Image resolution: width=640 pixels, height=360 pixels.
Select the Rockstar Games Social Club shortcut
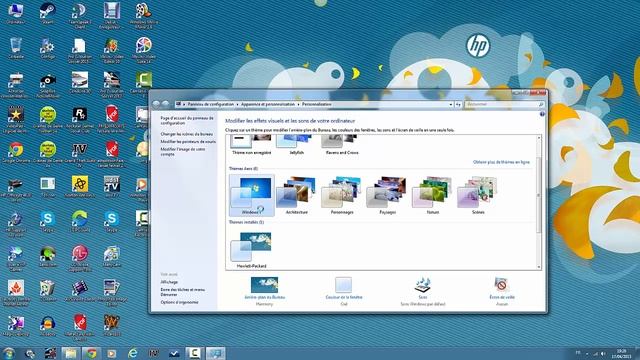coord(80,120)
